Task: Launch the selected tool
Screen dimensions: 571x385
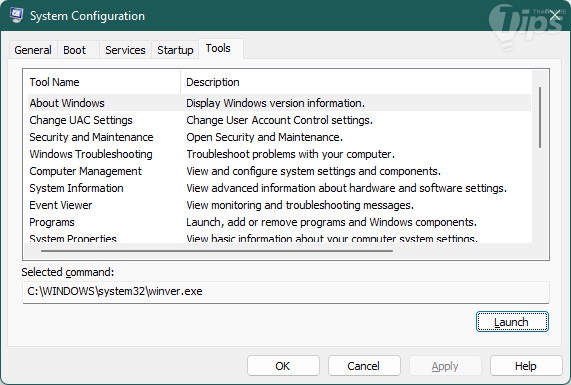Action: tap(512, 322)
